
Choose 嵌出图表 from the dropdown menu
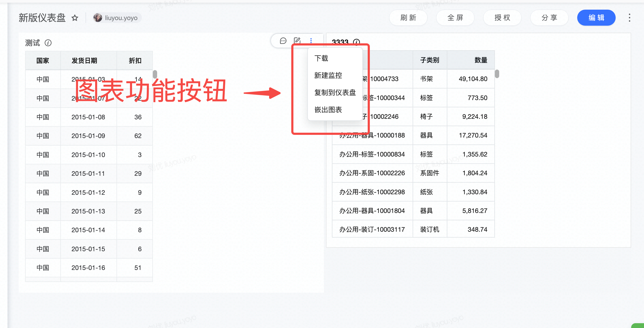(x=328, y=110)
